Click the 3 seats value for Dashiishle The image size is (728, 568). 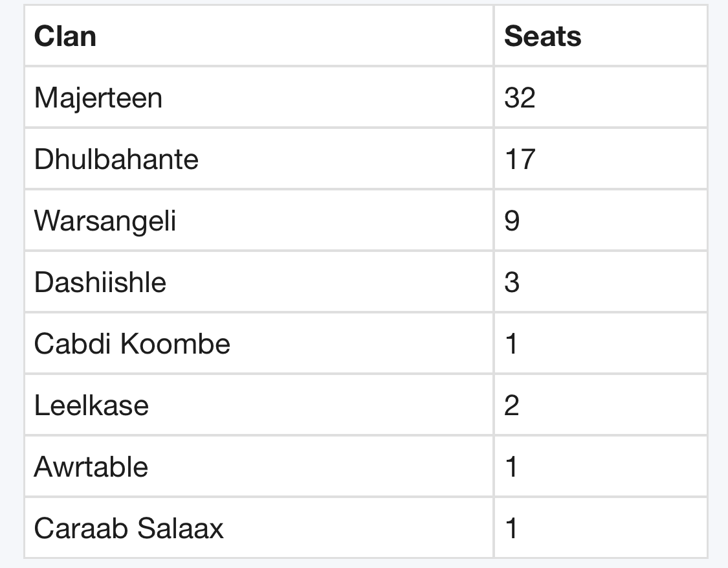512,282
